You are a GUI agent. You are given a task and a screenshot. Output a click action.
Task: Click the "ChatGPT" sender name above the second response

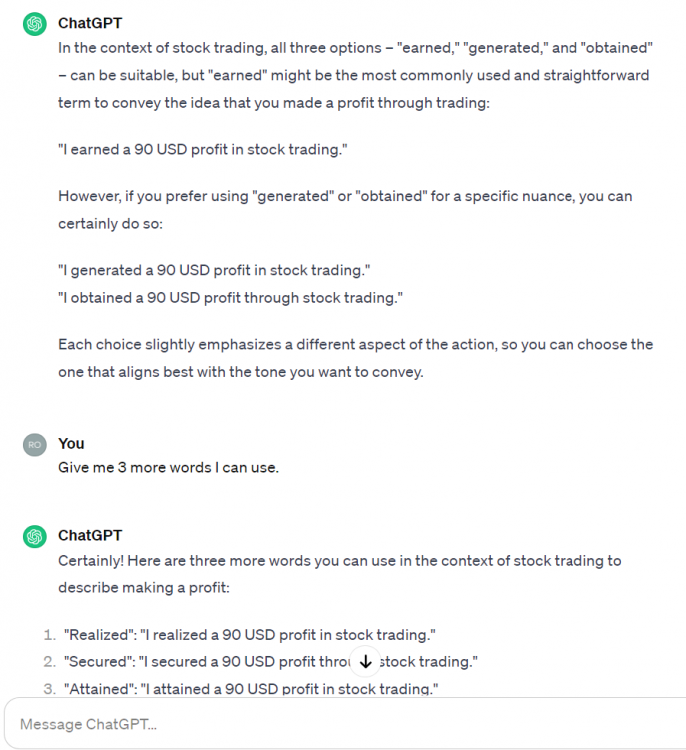[90, 535]
